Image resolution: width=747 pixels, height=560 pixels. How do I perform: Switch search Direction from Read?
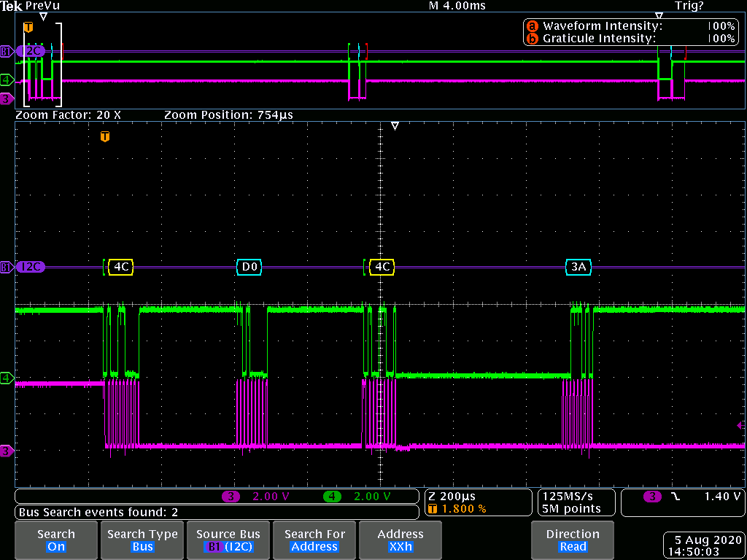point(572,540)
